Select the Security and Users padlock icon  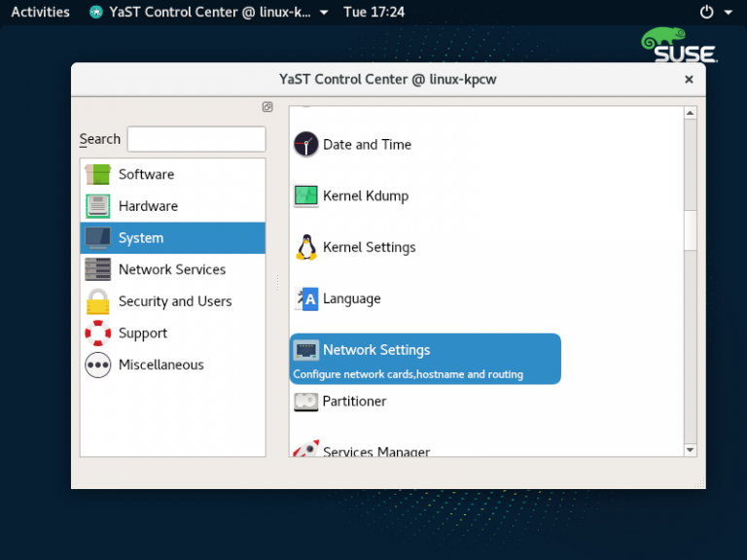pyautogui.click(x=98, y=301)
